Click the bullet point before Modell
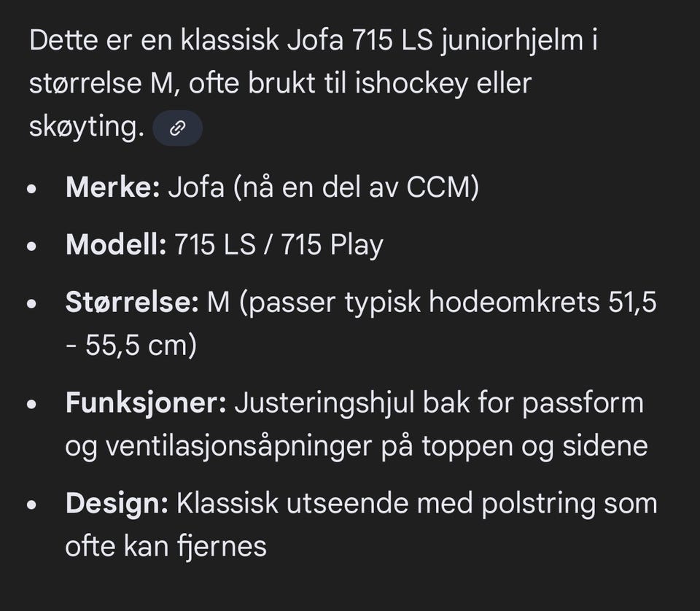 (31, 247)
